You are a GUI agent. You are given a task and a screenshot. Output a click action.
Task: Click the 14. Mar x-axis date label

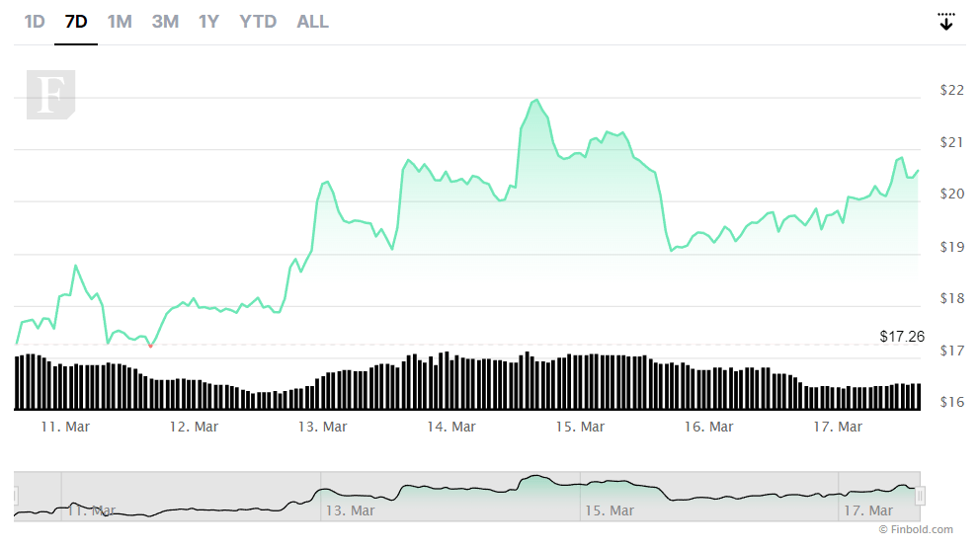(x=451, y=427)
